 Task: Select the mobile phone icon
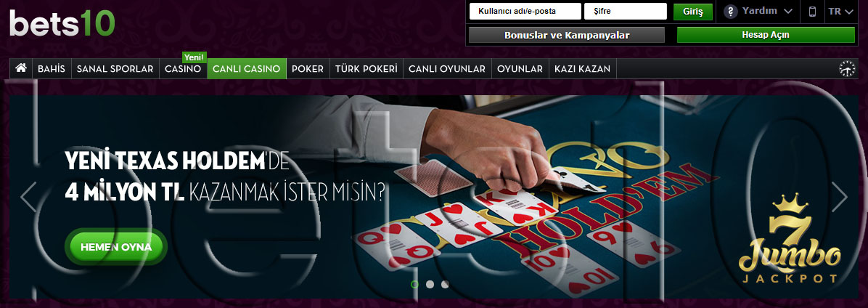[x=813, y=12]
